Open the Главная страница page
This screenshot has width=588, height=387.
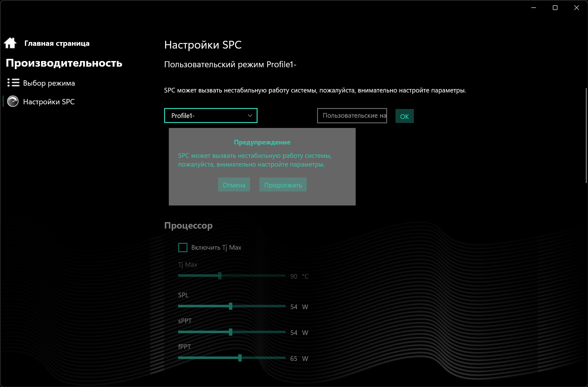click(57, 43)
